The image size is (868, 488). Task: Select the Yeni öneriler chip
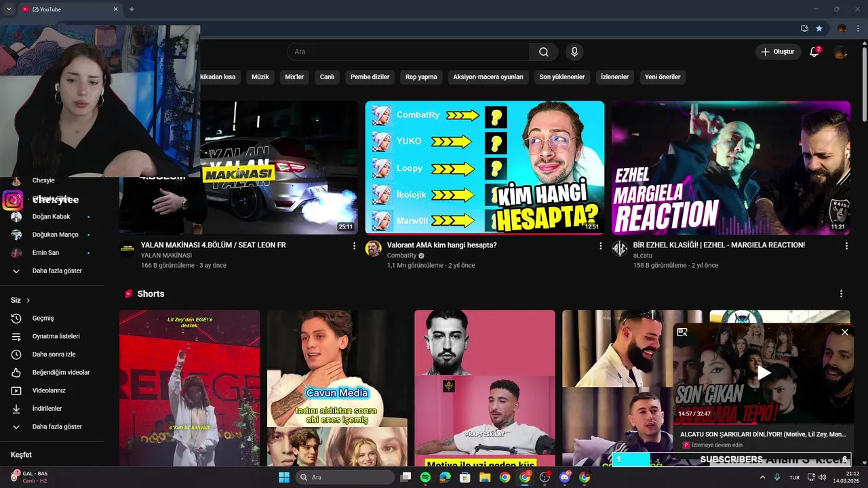pos(663,77)
